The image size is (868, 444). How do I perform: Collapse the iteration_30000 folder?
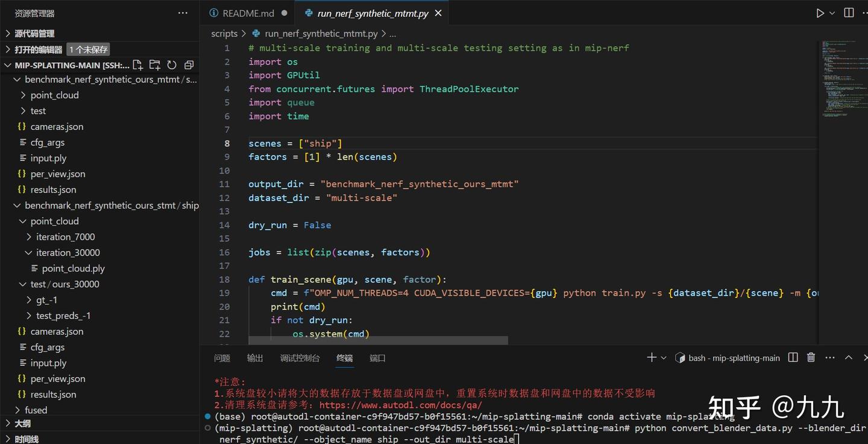(68, 252)
